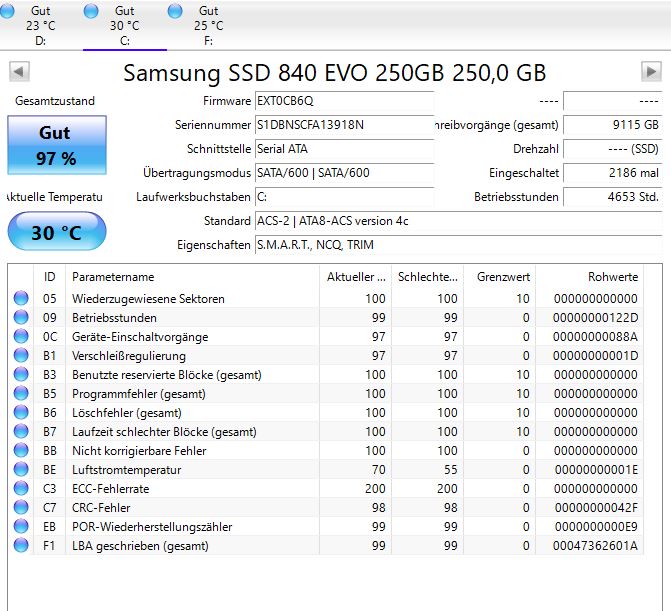Select Benutzte reservierte Blöcke (gesamt) name
The width and height of the screenshot is (671, 611).
tap(166, 375)
